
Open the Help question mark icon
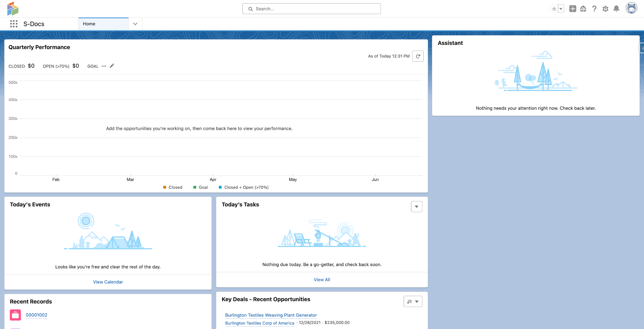[594, 9]
